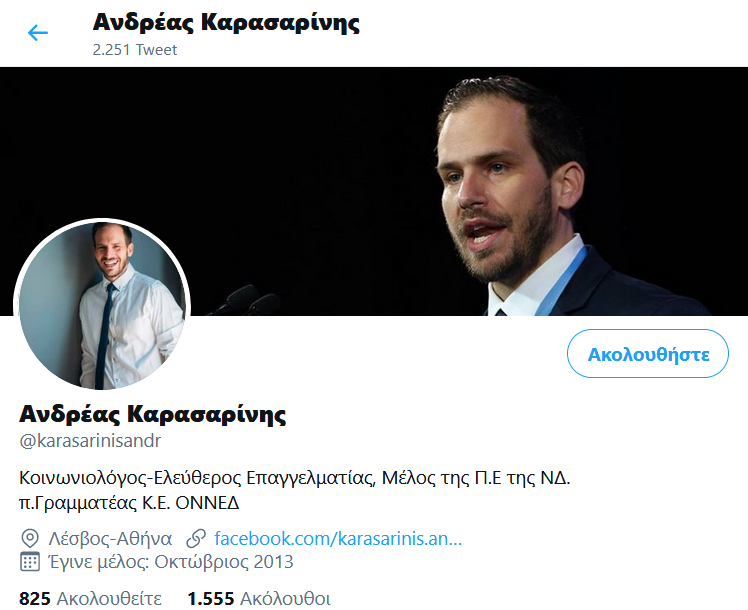Click the @karasarinisandr handle
This screenshot has width=748, height=610.
click(90, 441)
